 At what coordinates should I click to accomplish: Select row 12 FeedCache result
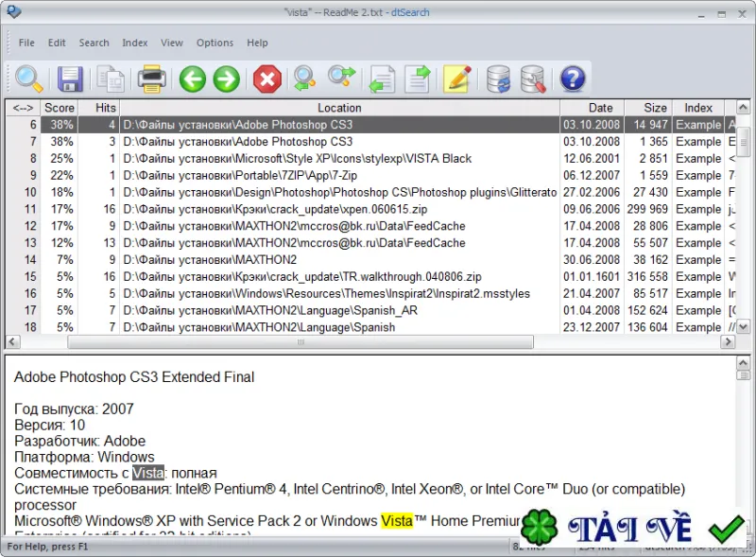[x=370, y=226]
